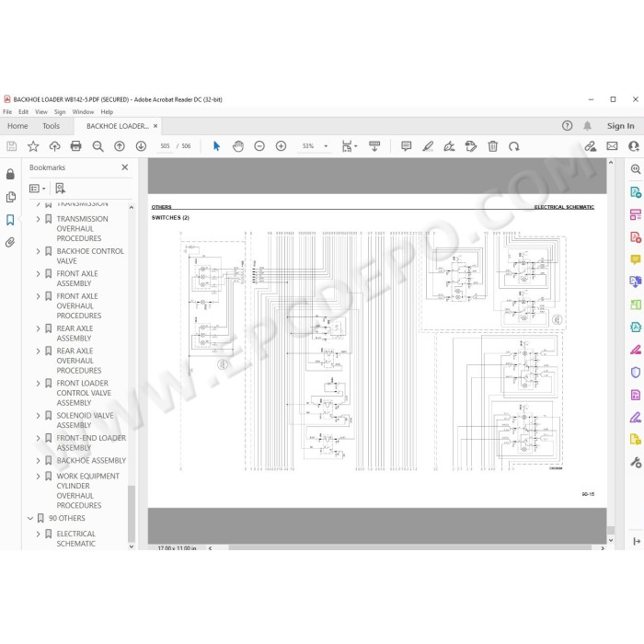Open the More Tools wrench icon

coord(636,463)
